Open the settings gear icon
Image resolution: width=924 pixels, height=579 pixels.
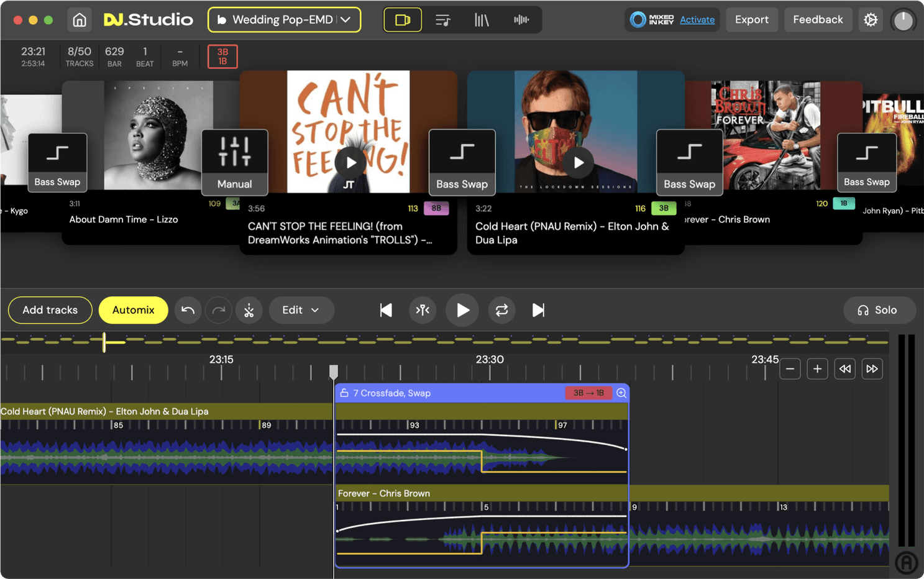pyautogui.click(x=871, y=20)
